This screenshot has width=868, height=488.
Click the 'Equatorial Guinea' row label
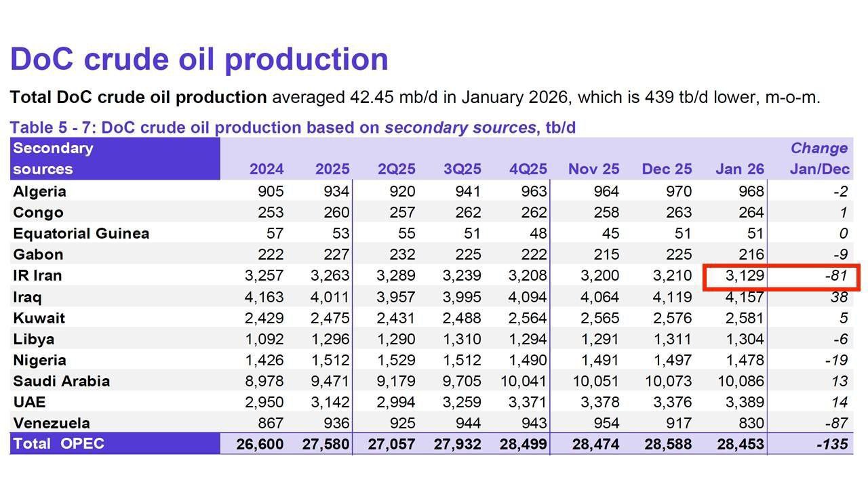coord(81,233)
